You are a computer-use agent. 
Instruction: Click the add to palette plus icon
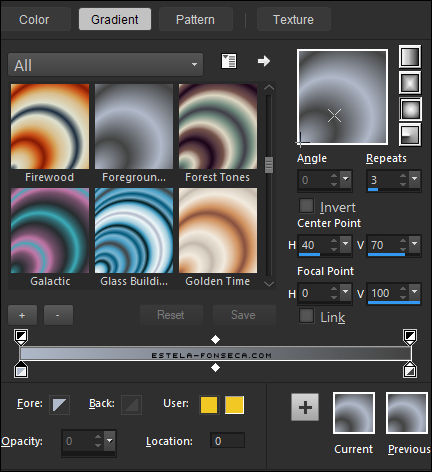point(305,407)
